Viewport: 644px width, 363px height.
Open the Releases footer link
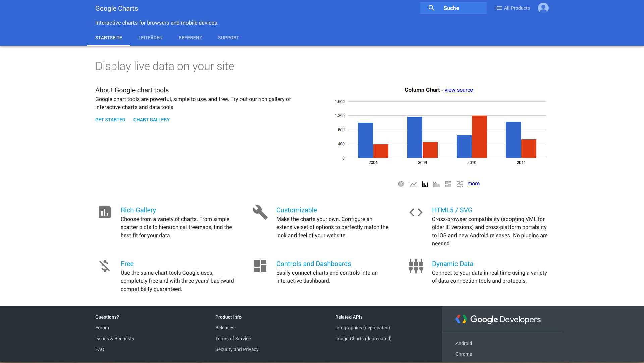click(225, 328)
